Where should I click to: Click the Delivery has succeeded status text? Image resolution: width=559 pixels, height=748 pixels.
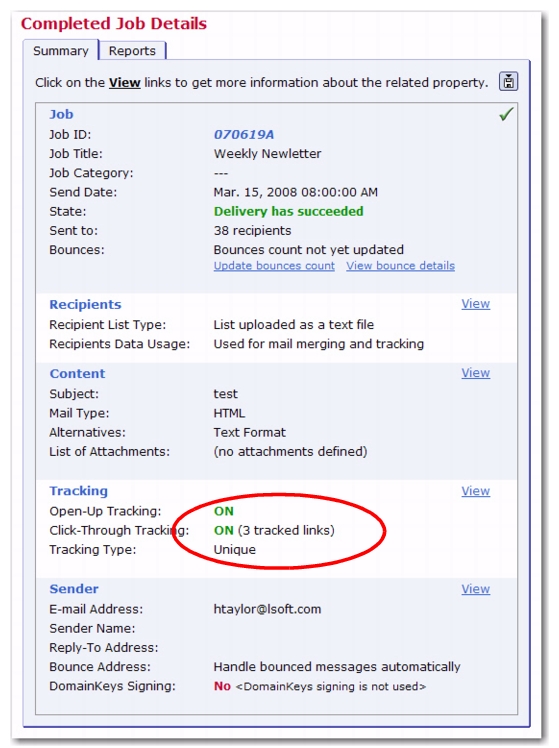click(x=288, y=211)
